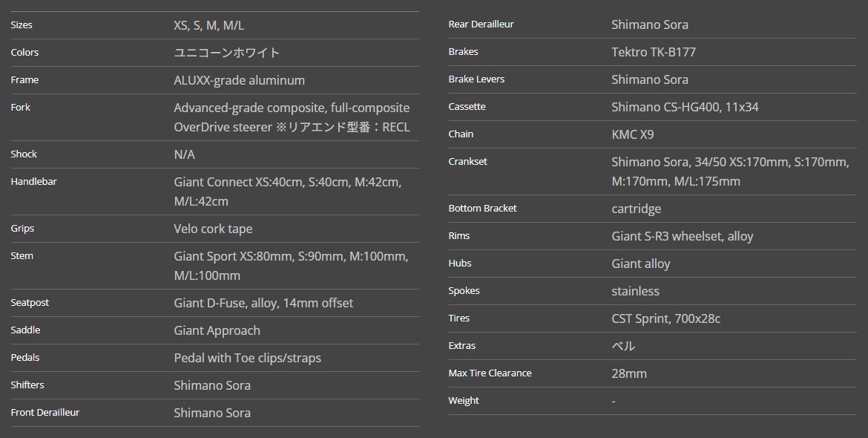Screen dimensions: 868x438
Task: Select the Shock value N/A
Action: click(x=184, y=154)
